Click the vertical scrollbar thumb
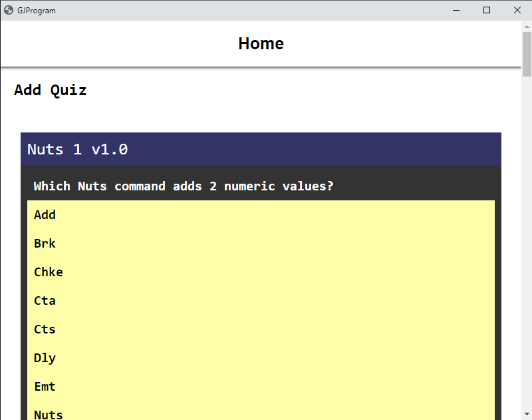The image size is (532, 420). click(527, 55)
